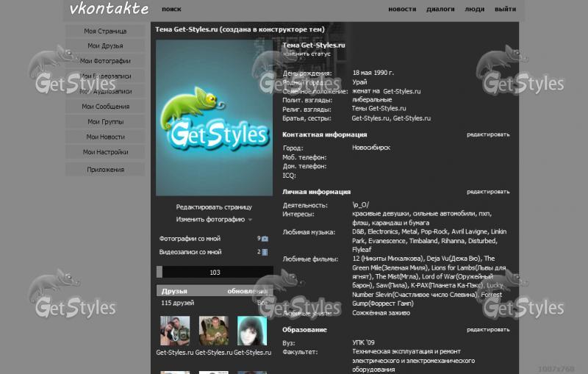588x374 pixels.
Task: Click УПК '09 university
Action: pyautogui.click(x=363, y=342)
